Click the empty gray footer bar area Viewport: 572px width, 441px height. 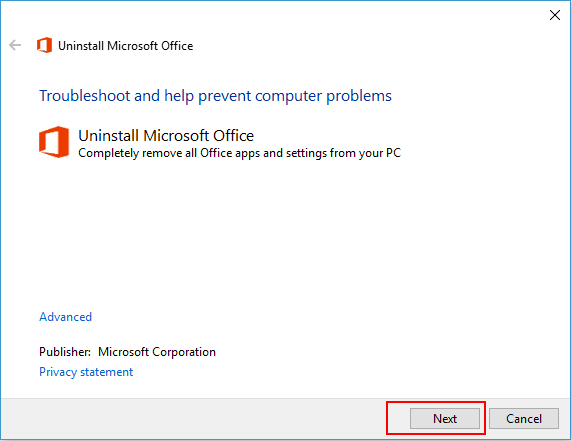pos(193,418)
